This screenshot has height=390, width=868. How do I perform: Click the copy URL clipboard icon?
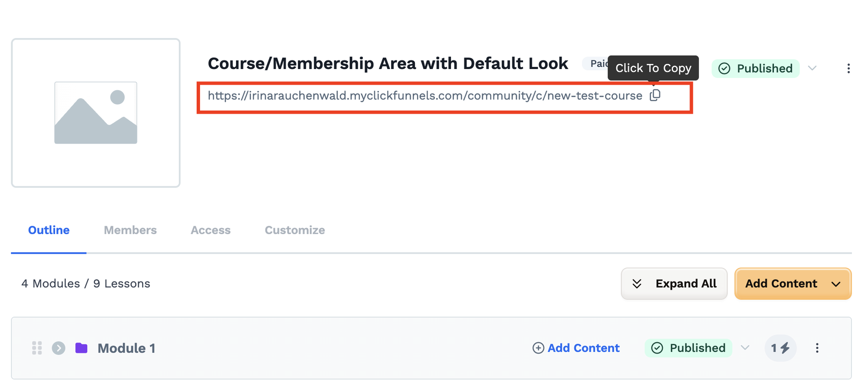pos(655,95)
